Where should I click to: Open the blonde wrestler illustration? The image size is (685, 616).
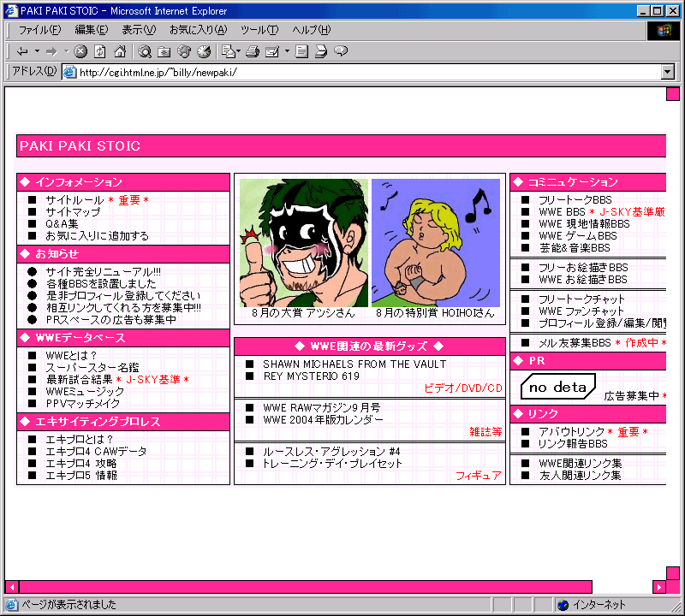point(436,243)
